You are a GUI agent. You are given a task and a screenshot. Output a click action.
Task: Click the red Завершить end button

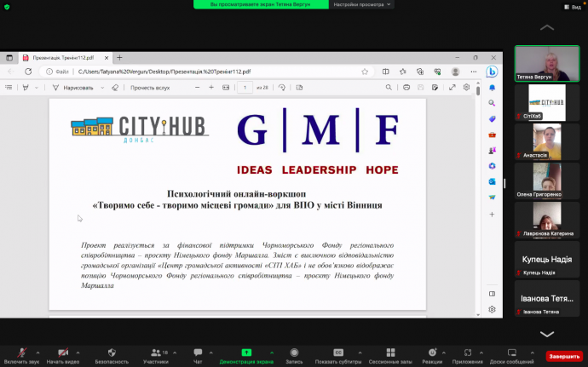point(563,356)
